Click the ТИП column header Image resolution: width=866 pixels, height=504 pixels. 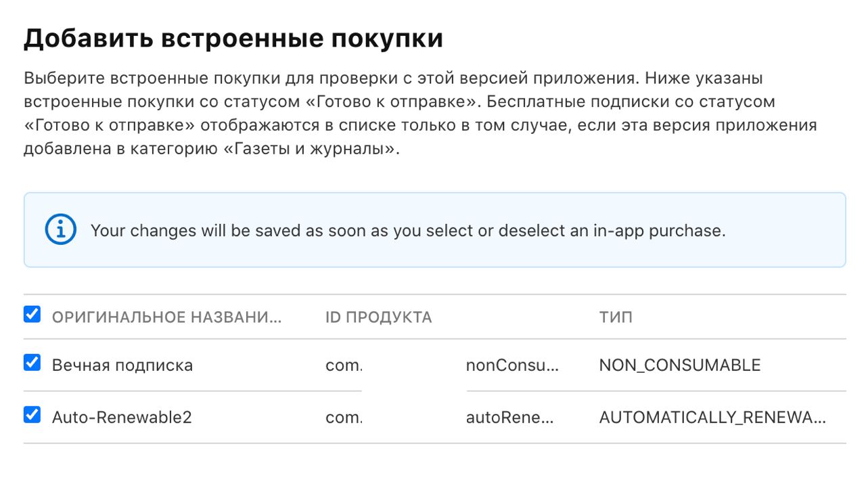[616, 317]
